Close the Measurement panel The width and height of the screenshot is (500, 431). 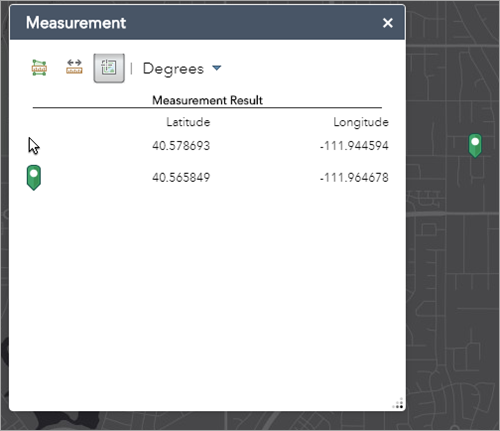tap(388, 23)
